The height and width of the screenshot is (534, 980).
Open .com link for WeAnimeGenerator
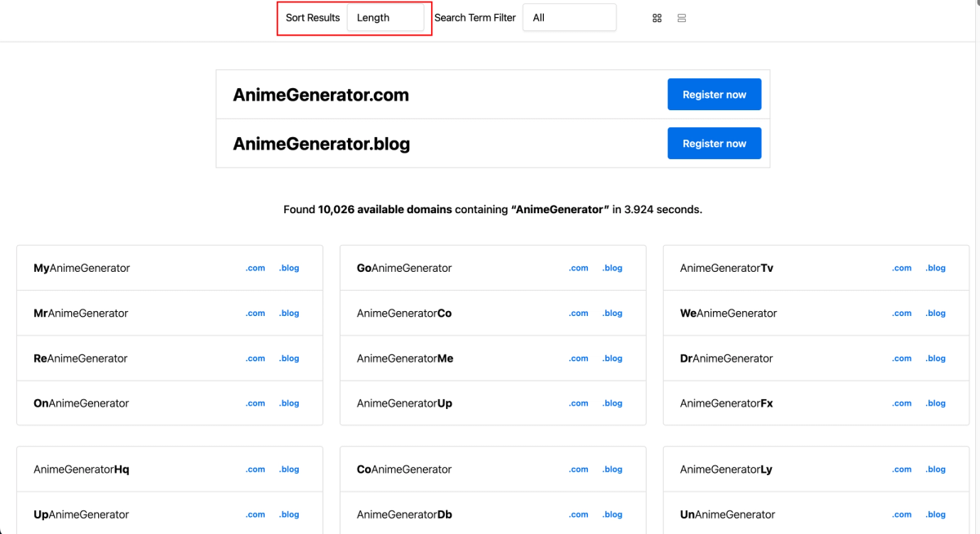pyautogui.click(x=902, y=314)
